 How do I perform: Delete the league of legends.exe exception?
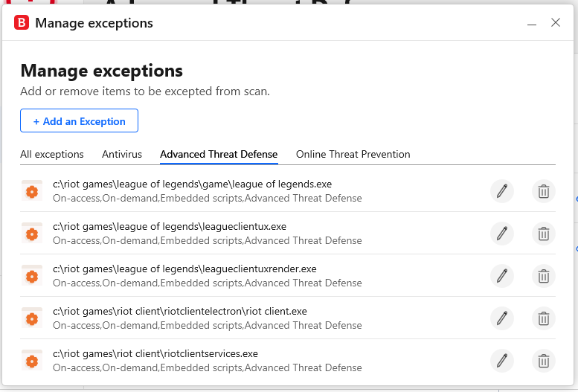coord(543,191)
